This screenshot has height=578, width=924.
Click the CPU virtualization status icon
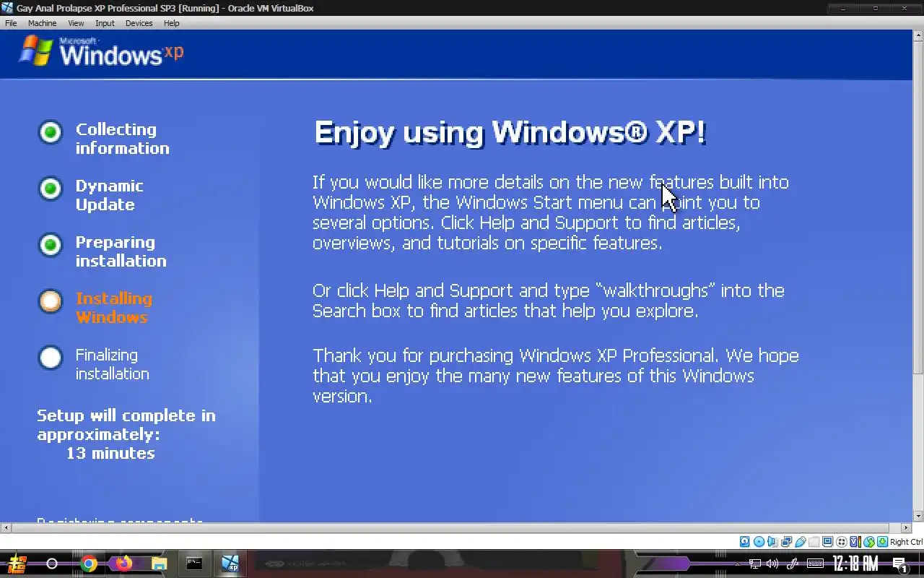tap(855, 542)
